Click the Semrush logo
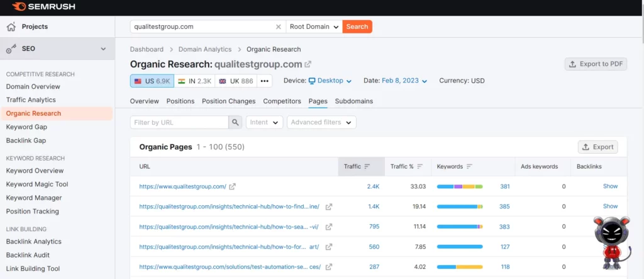 (43, 6)
